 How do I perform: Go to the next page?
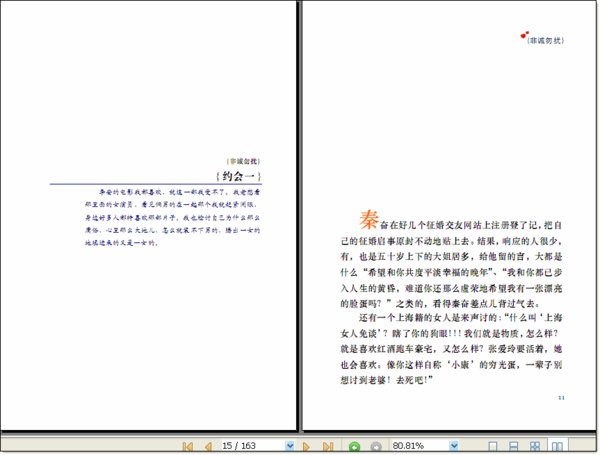[x=306, y=446]
